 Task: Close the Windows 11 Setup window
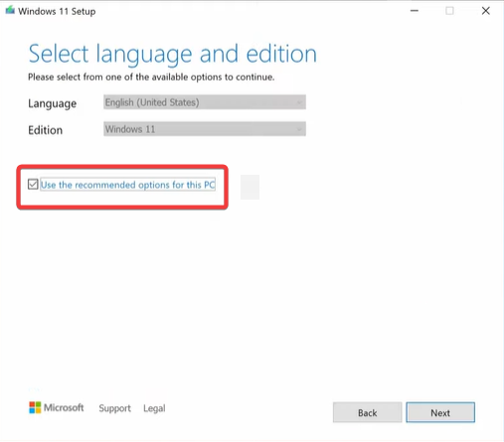(x=486, y=11)
